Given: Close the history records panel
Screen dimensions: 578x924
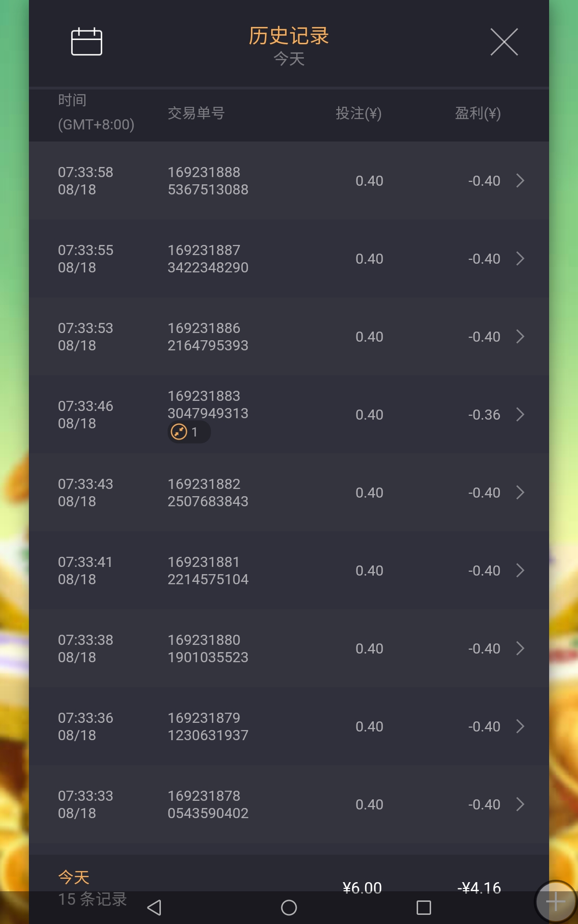Looking at the screenshot, I should [504, 42].
